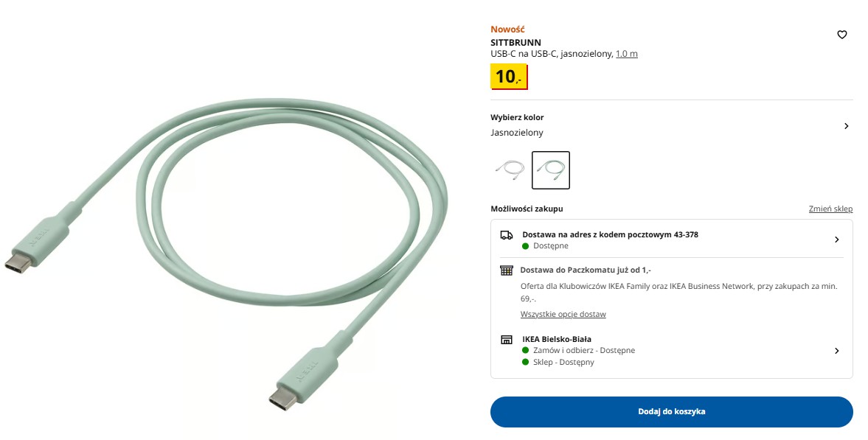Screen dimensions: 868x440
Task: Open delivery to postal code 43-378 chevron
Action: pos(836,240)
